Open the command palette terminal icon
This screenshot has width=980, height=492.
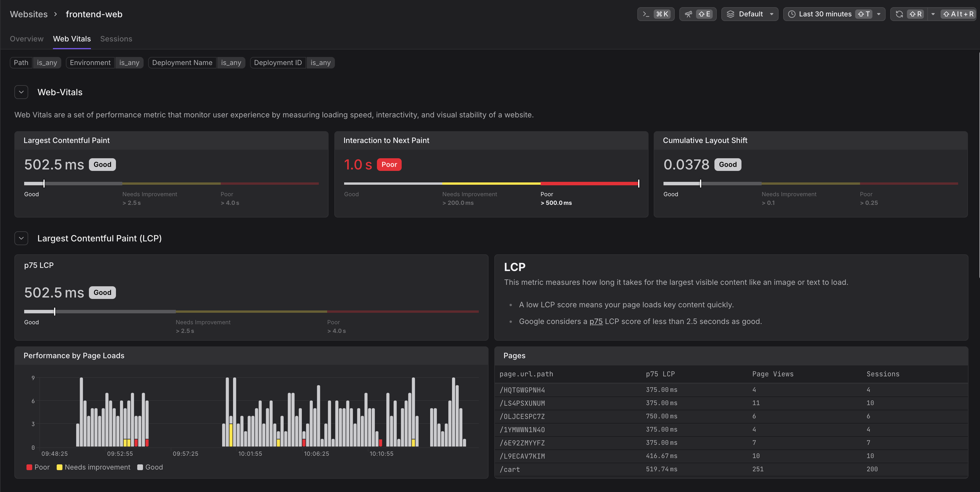(646, 14)
